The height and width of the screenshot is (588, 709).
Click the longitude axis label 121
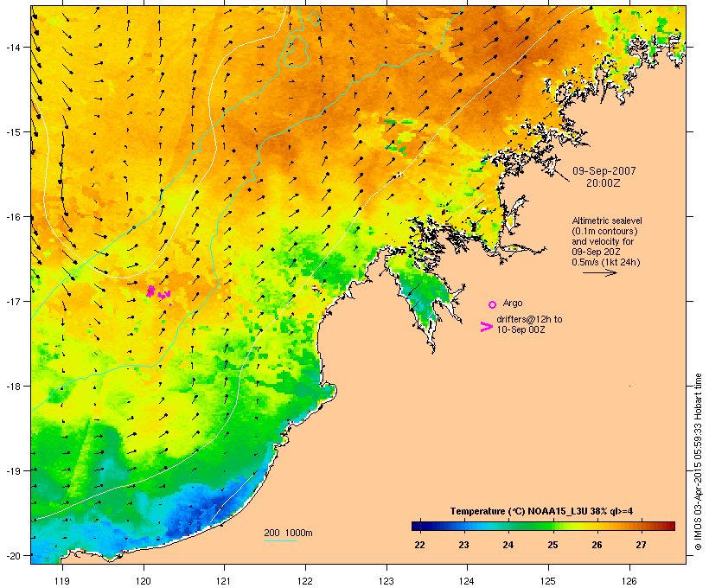tap(224, 581)
